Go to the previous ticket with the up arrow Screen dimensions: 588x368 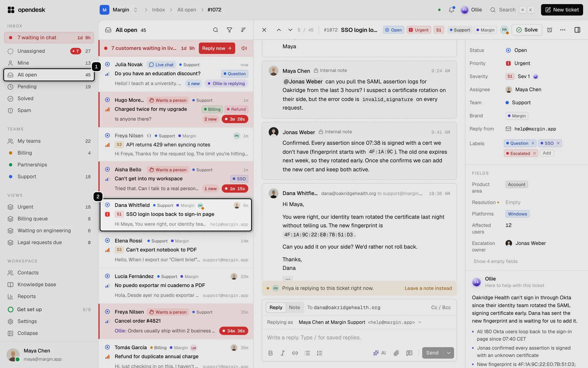[x=279, y=30]
